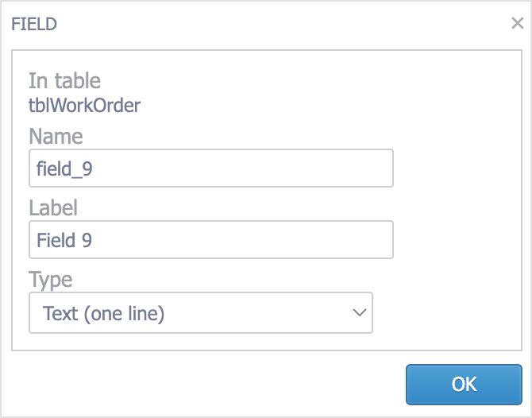Viewport: 532px width, 418px height.
Task: Click the empty right side of the Label field
Action: (318, 240)
